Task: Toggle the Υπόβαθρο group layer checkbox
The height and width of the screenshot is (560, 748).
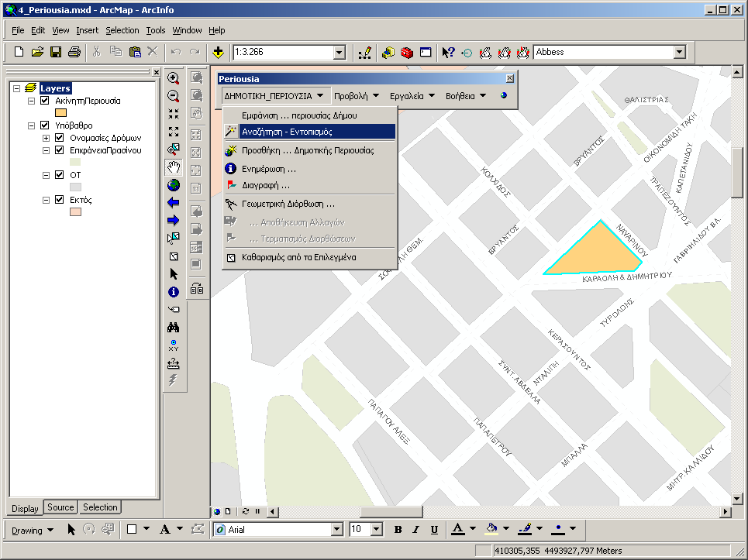Action: tap(45, 125)
